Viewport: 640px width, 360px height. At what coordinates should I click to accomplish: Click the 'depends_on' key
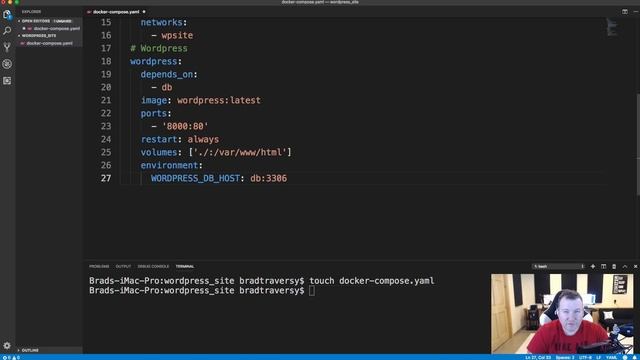167,74
